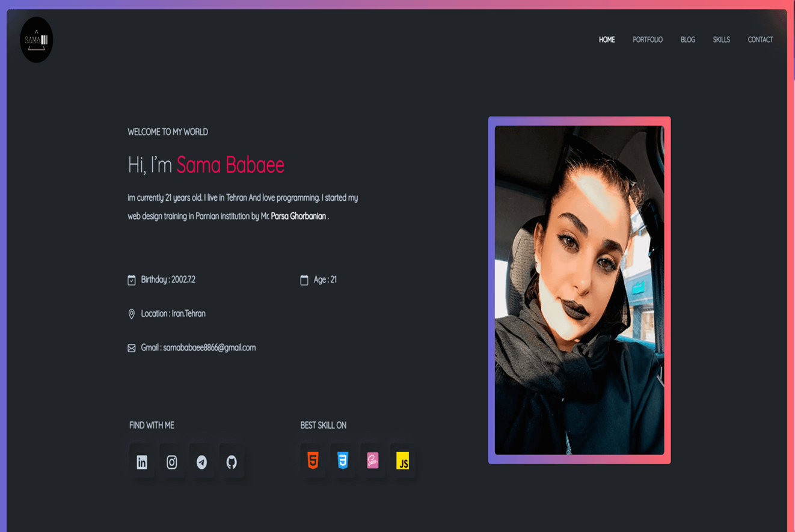The width and height of the screenshot is (795, 532).
Task: Select the JavaScript skill icon
Action: click(x=403, y=460)
